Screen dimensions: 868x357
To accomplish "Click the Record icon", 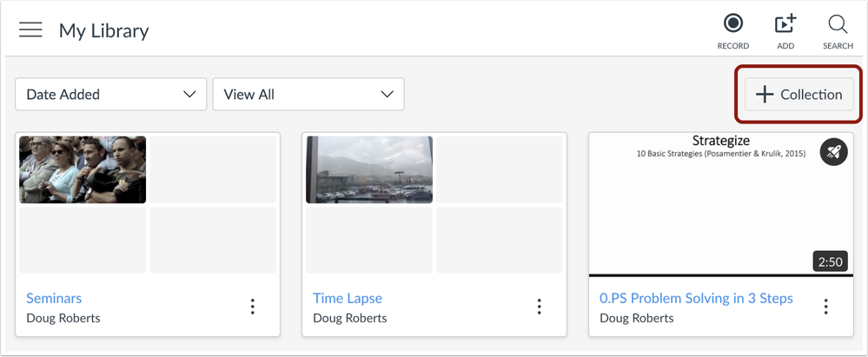I will coord(733,24).
